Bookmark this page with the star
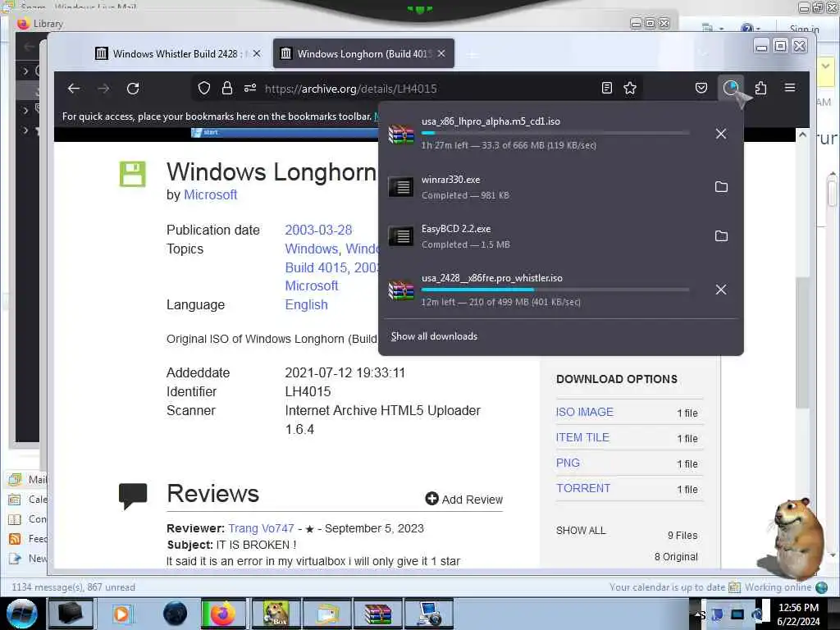 coord(630,89)
